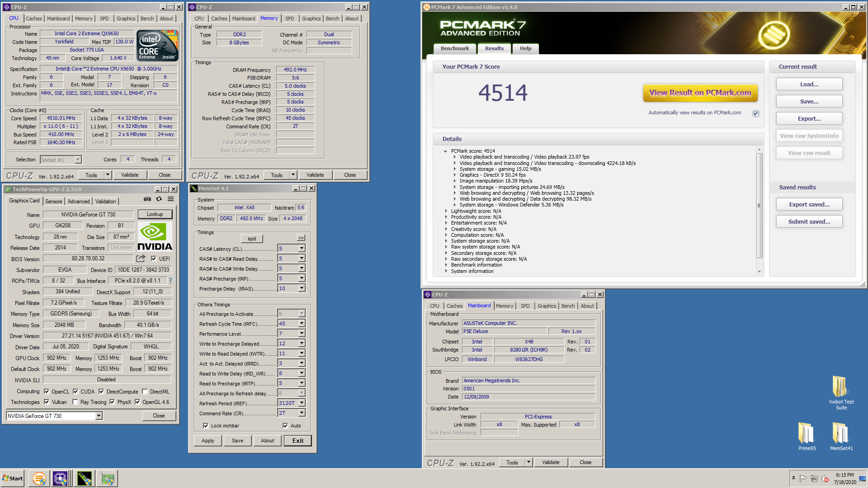Click the Apply button in MemSet
Image resolution: width=868 pixels, height=488 pixels.
208,441
